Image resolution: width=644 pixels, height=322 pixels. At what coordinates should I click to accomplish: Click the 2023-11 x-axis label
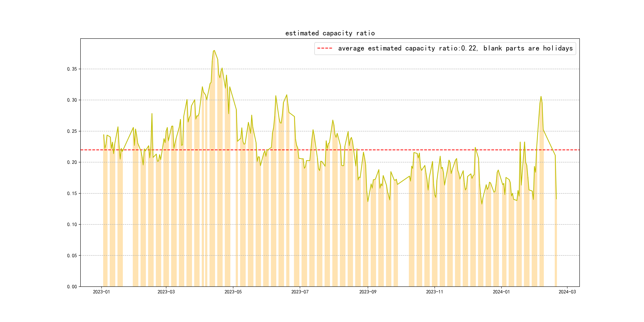[x=434, y=292]
